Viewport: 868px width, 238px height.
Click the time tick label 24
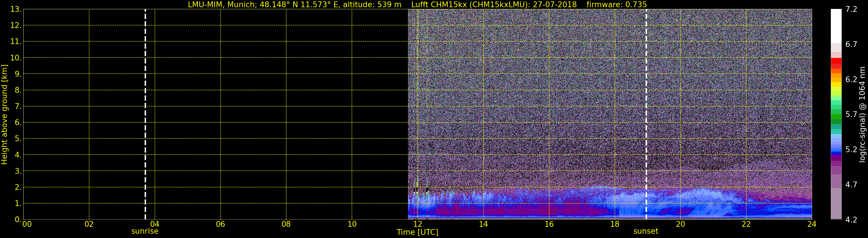click(812, 224)
